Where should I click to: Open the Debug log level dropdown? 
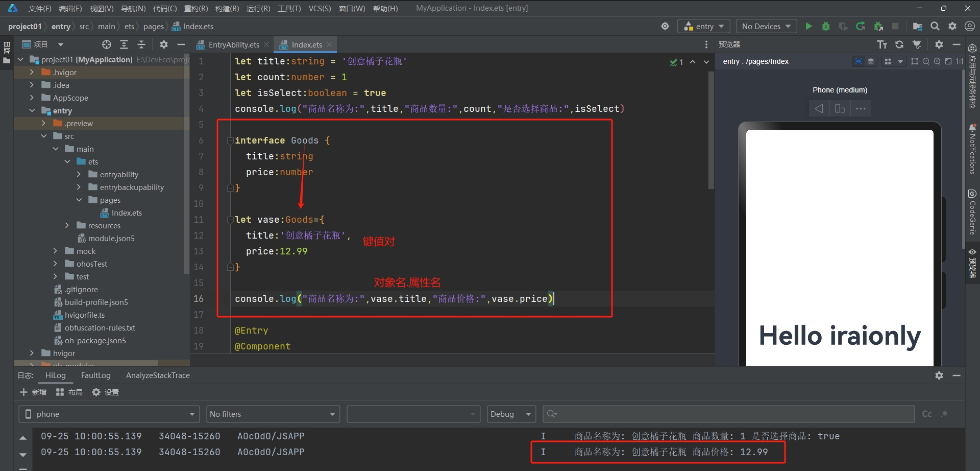(x=511, y=414)
